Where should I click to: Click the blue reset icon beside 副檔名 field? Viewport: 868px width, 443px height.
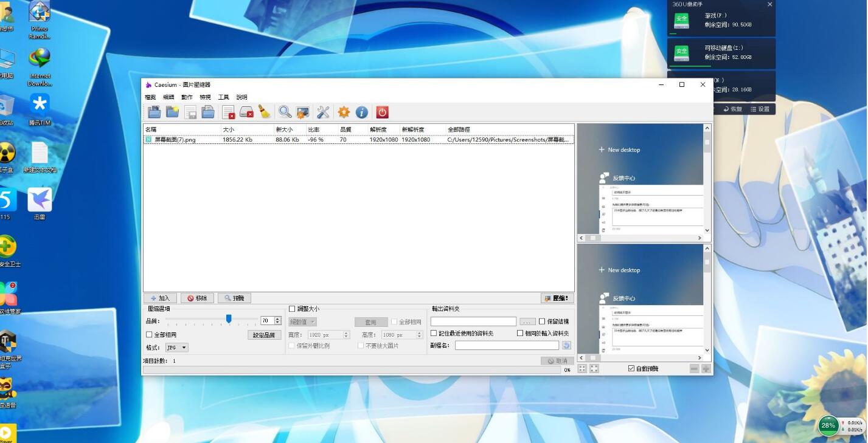(566, 345)
